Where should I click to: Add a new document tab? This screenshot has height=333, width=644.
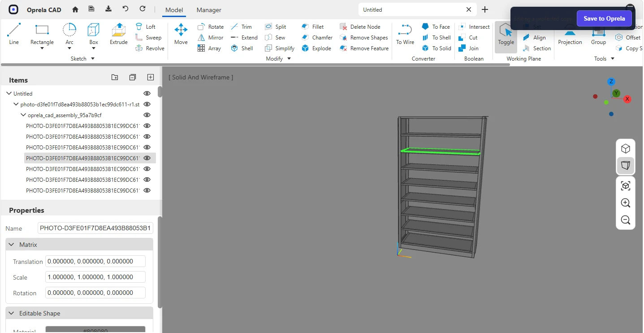[485, 9]
